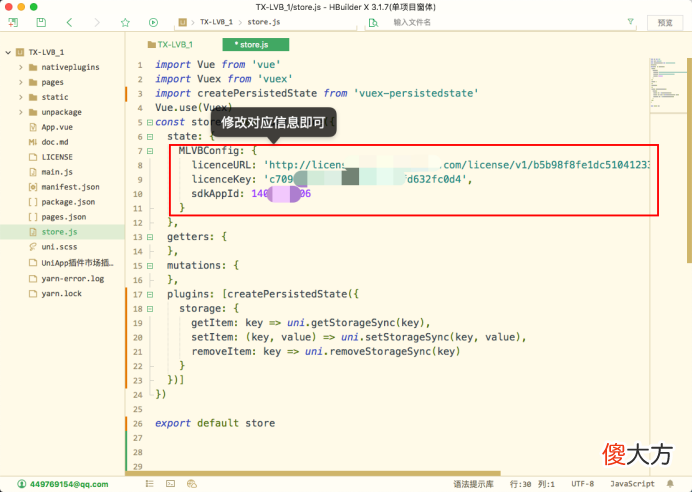Open main.js in the file tree
Viewport: 692px width, 492px height.
tap(57, 172)
